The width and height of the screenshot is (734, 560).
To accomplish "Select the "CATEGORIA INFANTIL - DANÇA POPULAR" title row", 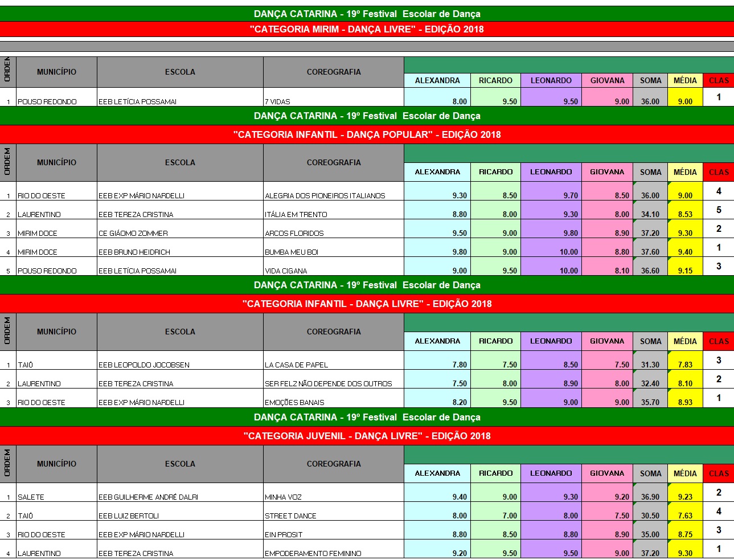I will pos(367,135).
